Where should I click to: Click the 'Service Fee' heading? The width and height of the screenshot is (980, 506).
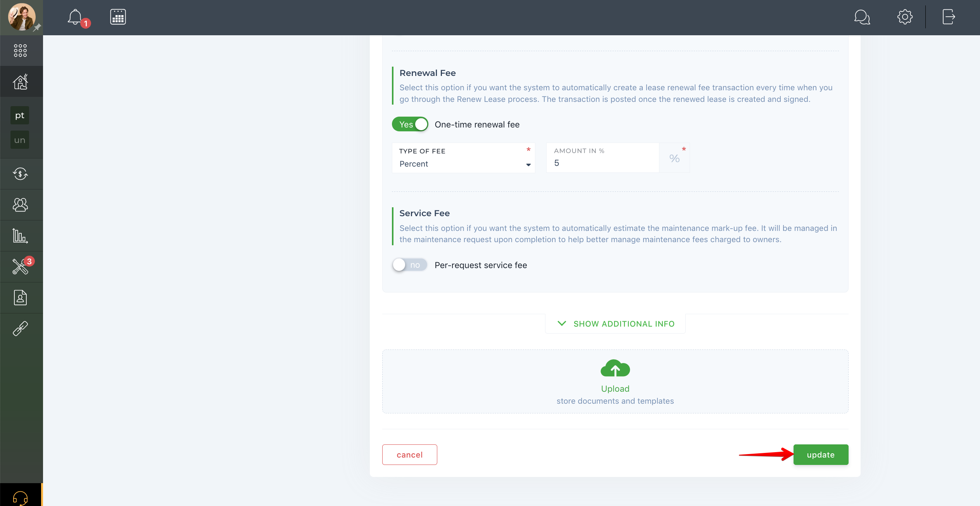pyautogui.click(x=424, y=213)
